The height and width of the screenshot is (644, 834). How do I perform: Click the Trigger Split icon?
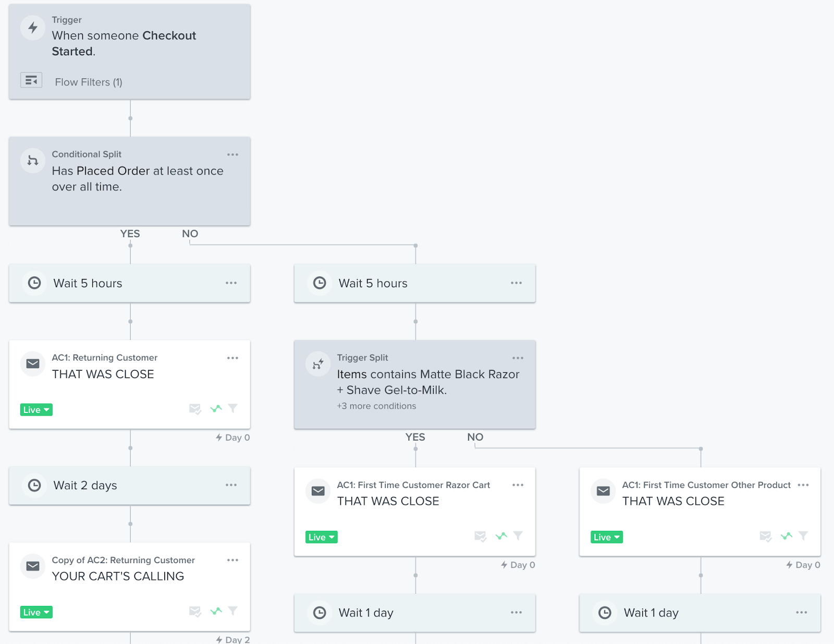click(318, 364)
